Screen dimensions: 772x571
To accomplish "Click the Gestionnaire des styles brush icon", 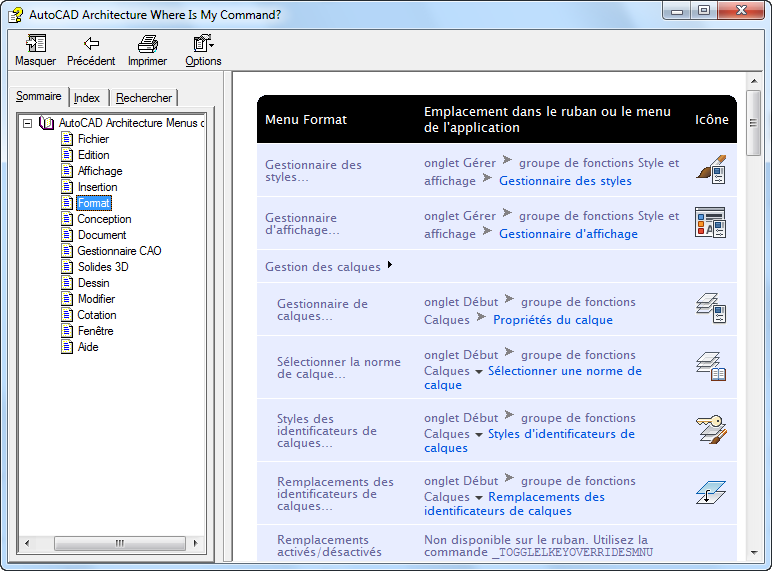I will pos(710,169).
